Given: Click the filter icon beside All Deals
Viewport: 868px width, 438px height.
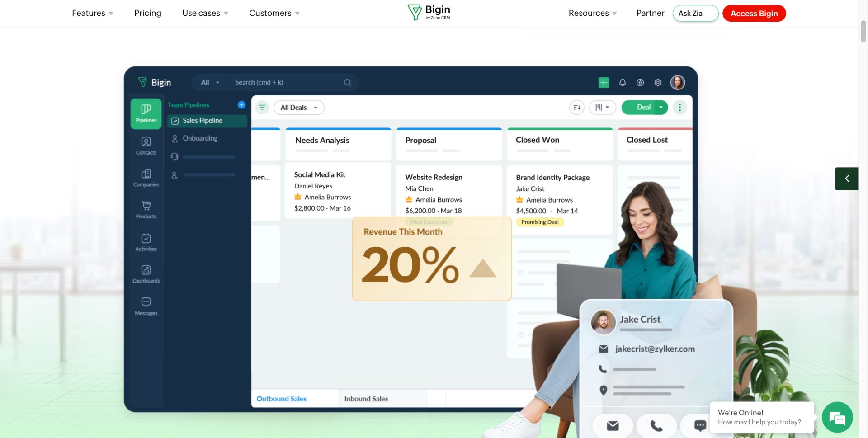Looking at the screenshot, I should 262,108.
